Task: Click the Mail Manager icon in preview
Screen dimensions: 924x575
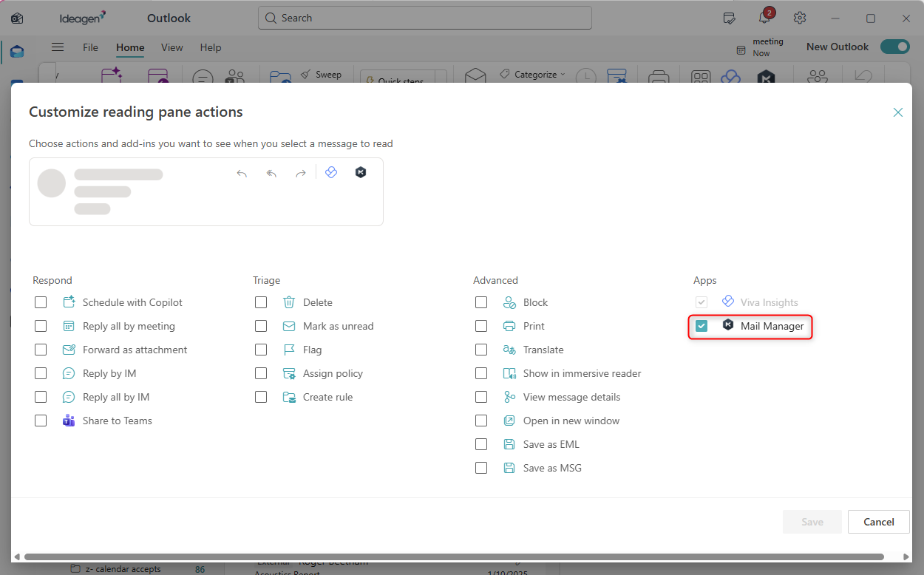Action: tap(361, 172)
